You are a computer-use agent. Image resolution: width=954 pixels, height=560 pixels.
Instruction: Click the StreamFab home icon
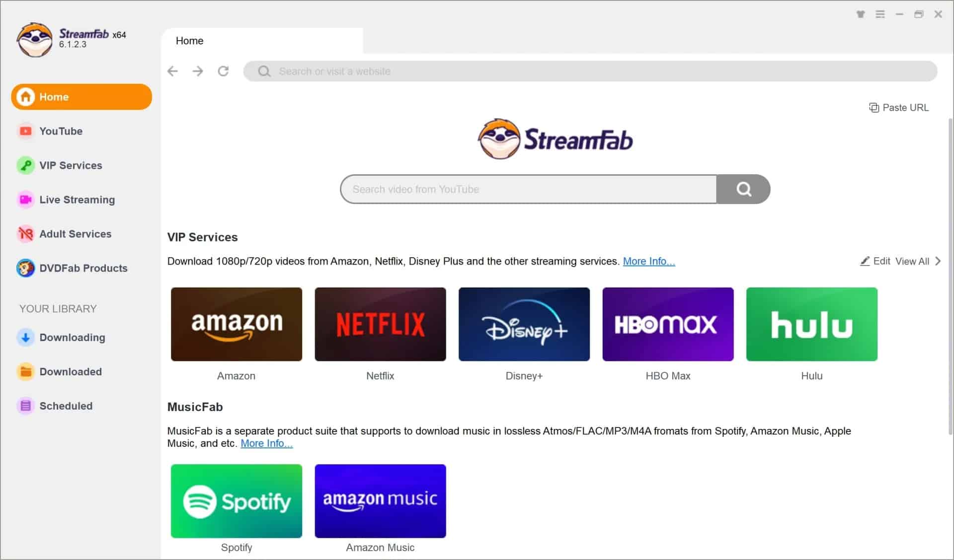[25, 97]
